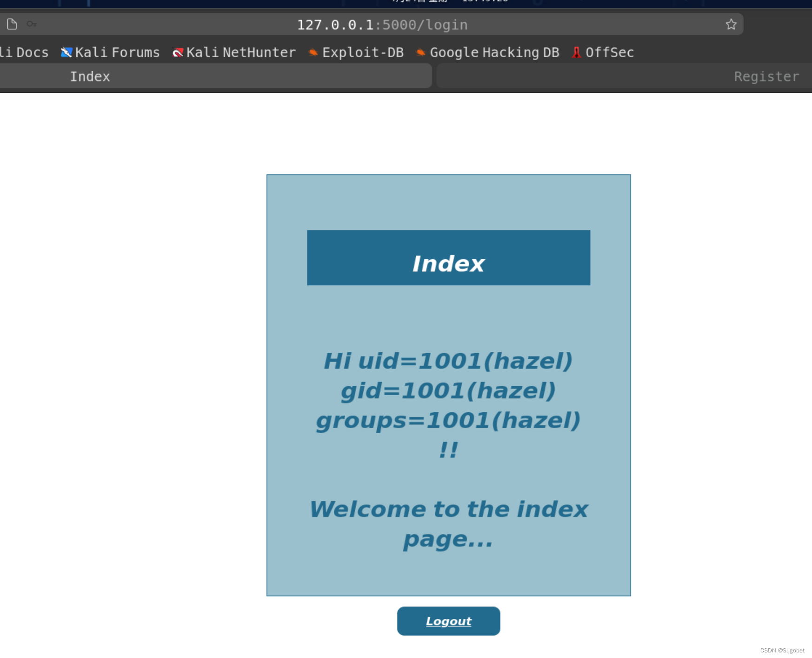Click the 'Welcome to the index page...' text
812x658 pixels.
click(x=448, y=524)
